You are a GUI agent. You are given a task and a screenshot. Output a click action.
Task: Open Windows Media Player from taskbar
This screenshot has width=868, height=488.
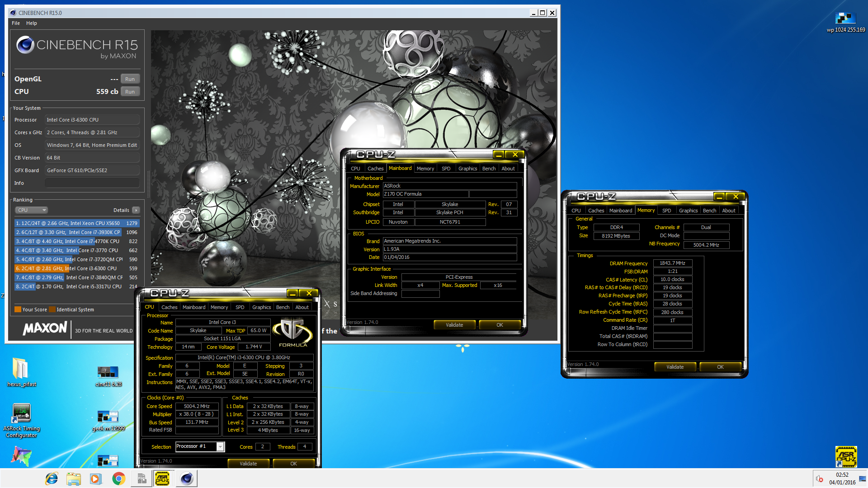click(x=96, y=479)
